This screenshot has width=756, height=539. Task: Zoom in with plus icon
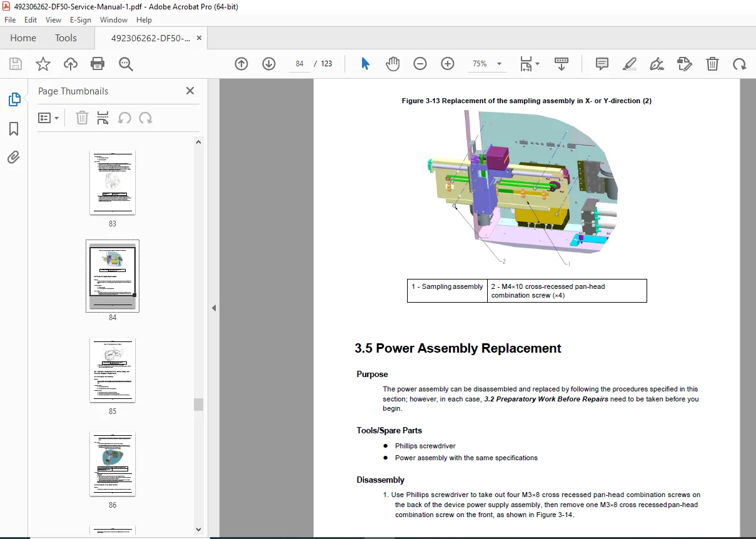(448, 64)
